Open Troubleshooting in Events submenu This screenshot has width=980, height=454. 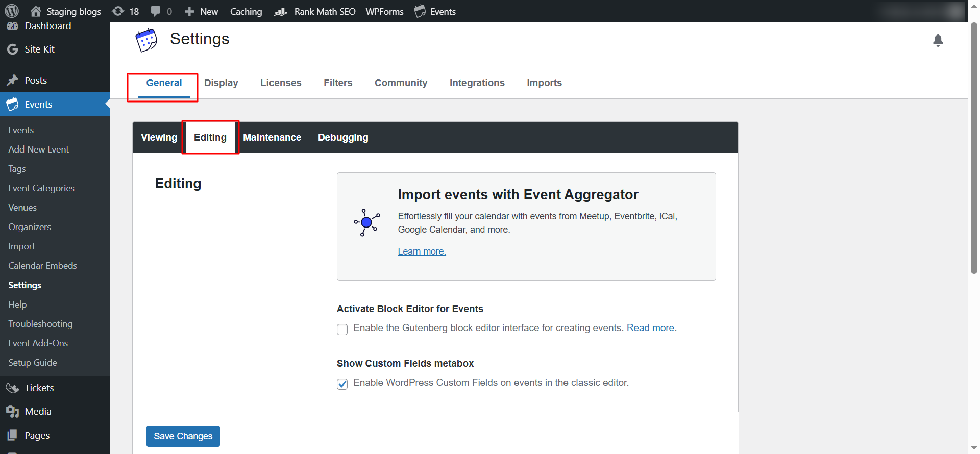tap(40, 324)
